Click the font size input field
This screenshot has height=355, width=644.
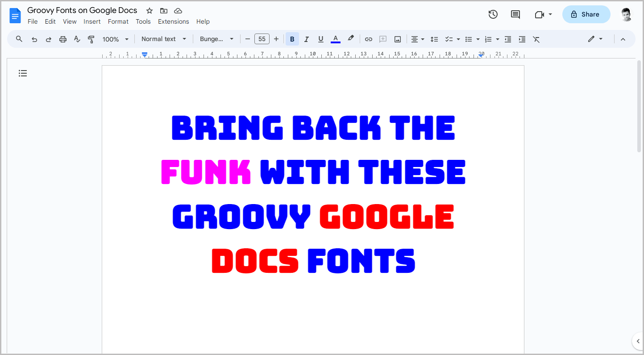click(262, 39)
